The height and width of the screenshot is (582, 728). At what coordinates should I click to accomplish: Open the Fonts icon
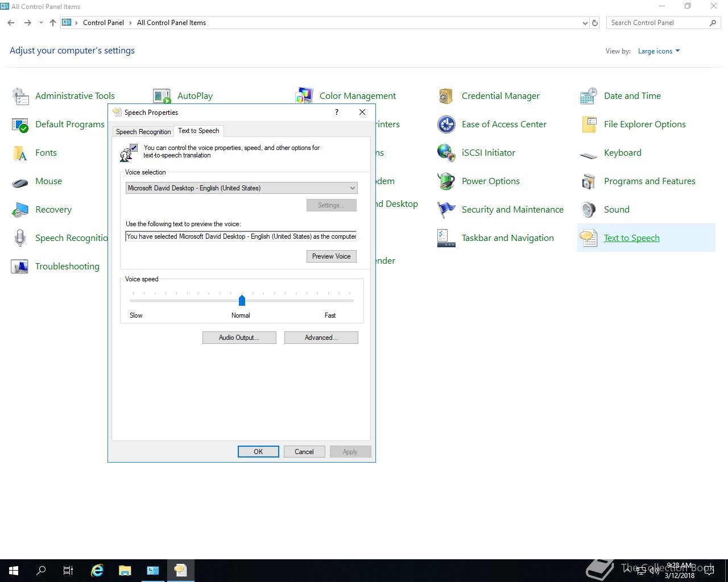20,153
